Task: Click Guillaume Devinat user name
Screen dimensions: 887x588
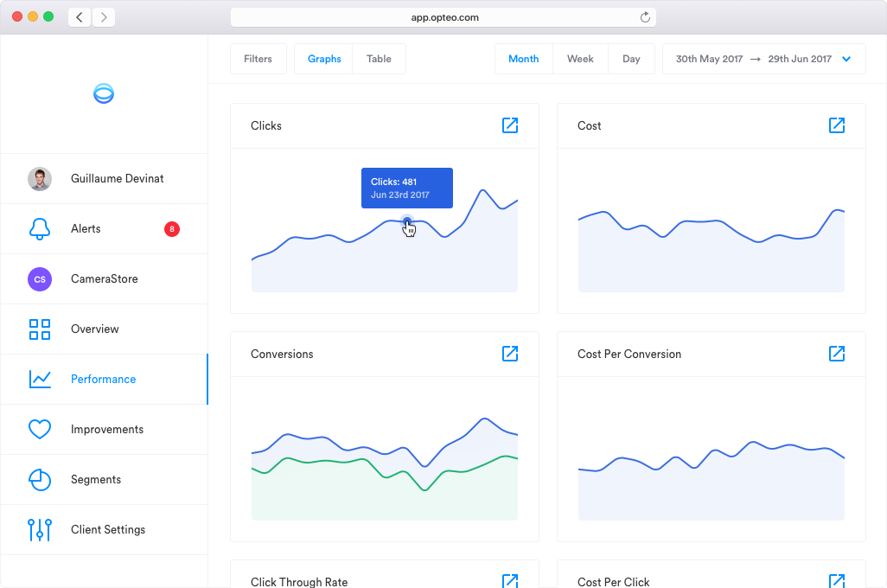Action: coord(117,179)
